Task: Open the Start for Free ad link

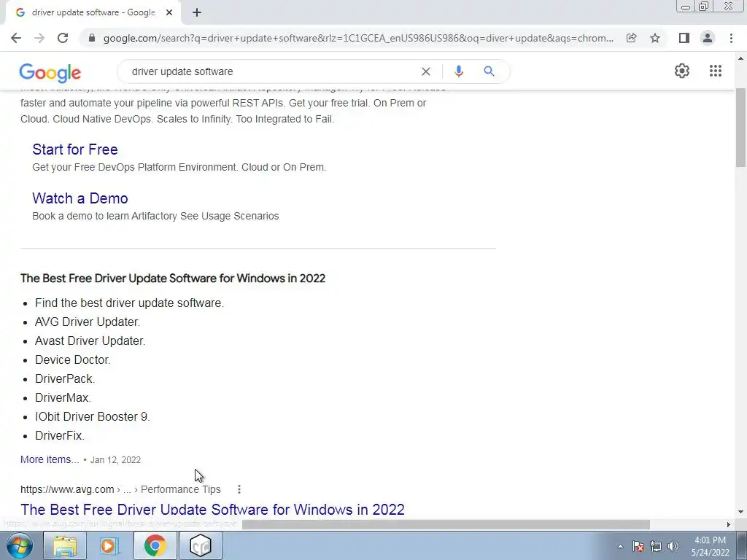Action: pyautogui.click(x=75, y=149)
